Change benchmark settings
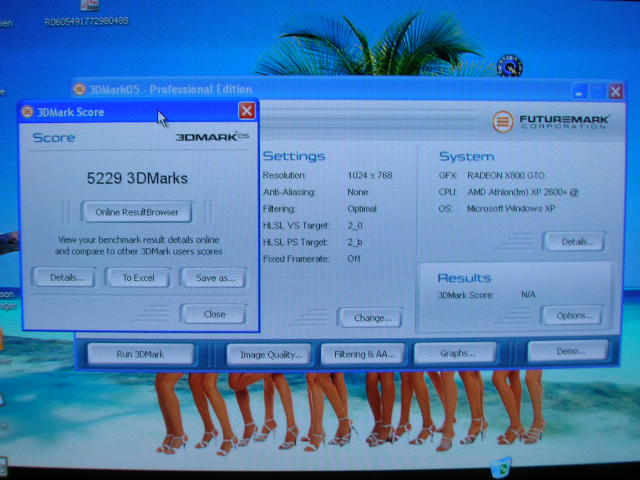640x480 pixels. coord(371,318)
